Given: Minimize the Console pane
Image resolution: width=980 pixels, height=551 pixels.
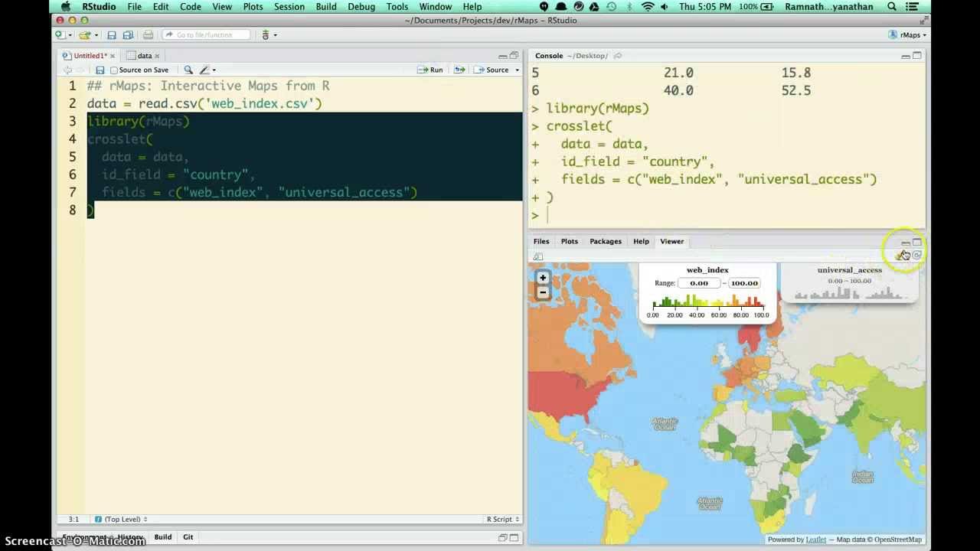Looking at the screenshot, I should (906, 56).
